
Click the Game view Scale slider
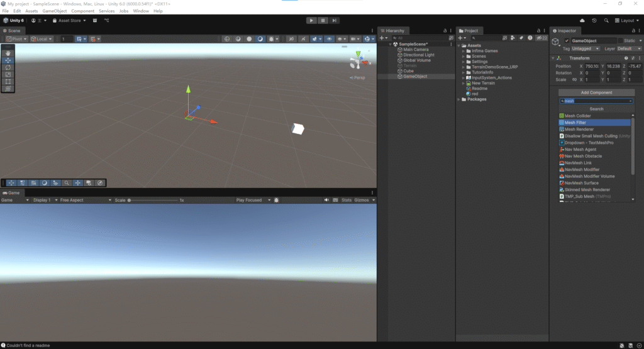pyautogui.click(x=153, y=201)
